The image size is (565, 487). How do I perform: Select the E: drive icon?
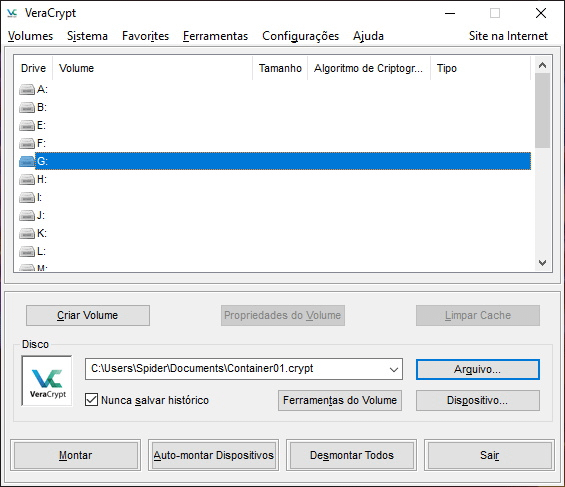[27, 125]
